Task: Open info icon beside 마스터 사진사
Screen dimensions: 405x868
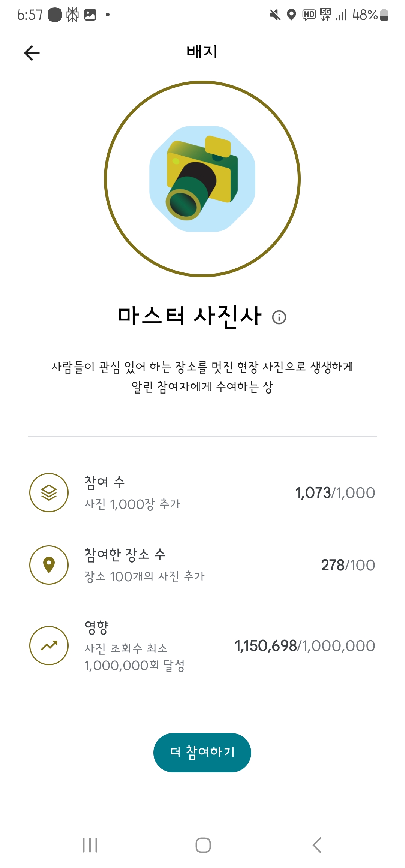Action: 279,317
